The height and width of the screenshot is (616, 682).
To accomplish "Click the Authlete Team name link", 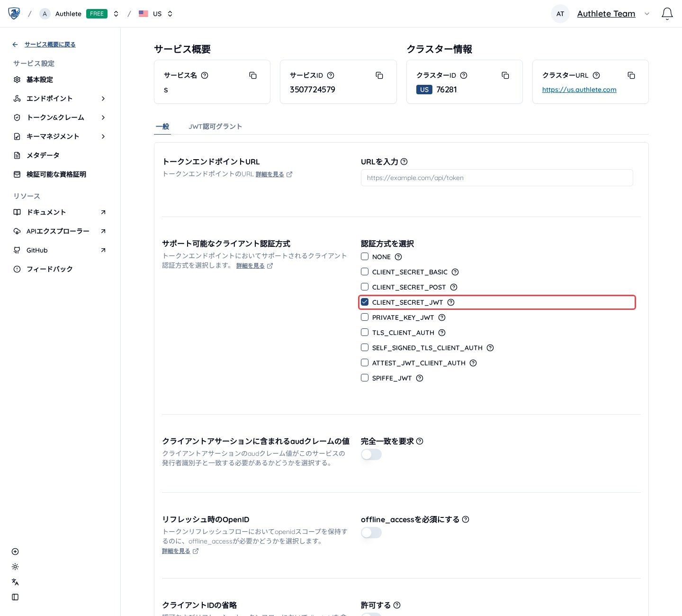I will tap(606, 14).
